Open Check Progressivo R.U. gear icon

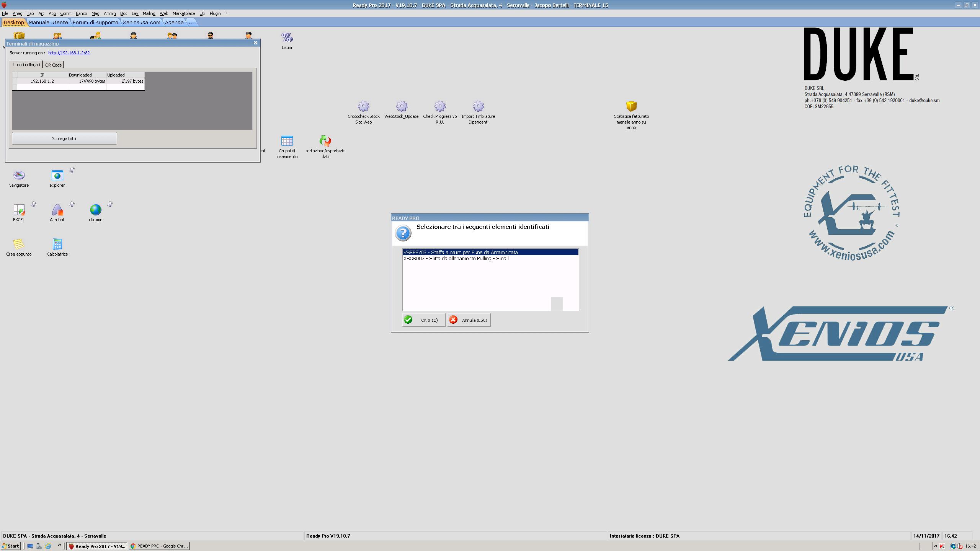click(440, 106)
